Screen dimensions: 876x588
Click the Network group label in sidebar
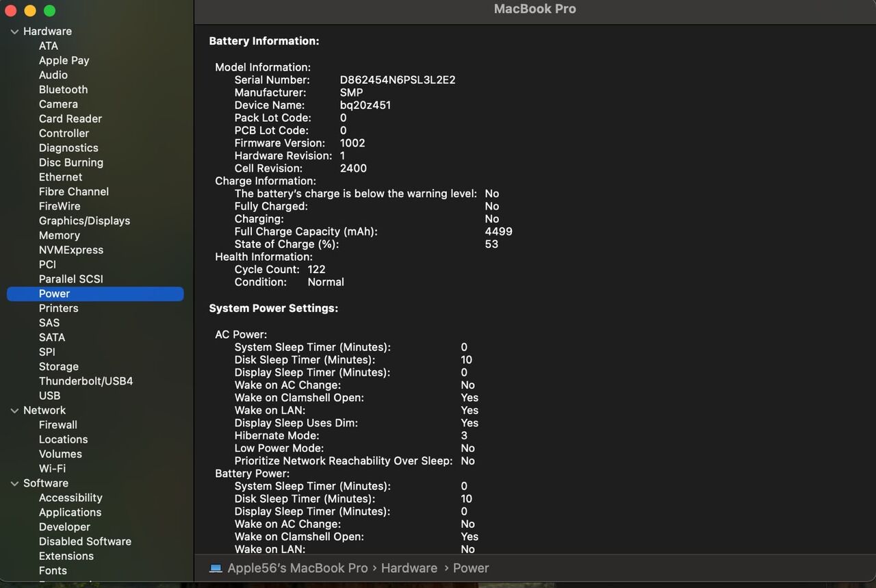point(44,411)
